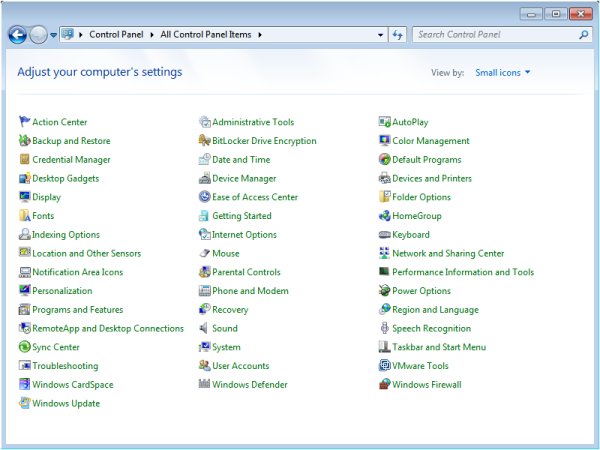
Task: Click the Power Options icon
Action: pyautogui.click(x=385, y=290)
